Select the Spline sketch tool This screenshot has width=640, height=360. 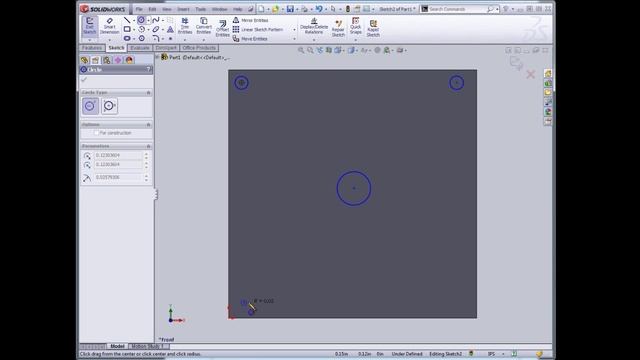click(156, 20)
